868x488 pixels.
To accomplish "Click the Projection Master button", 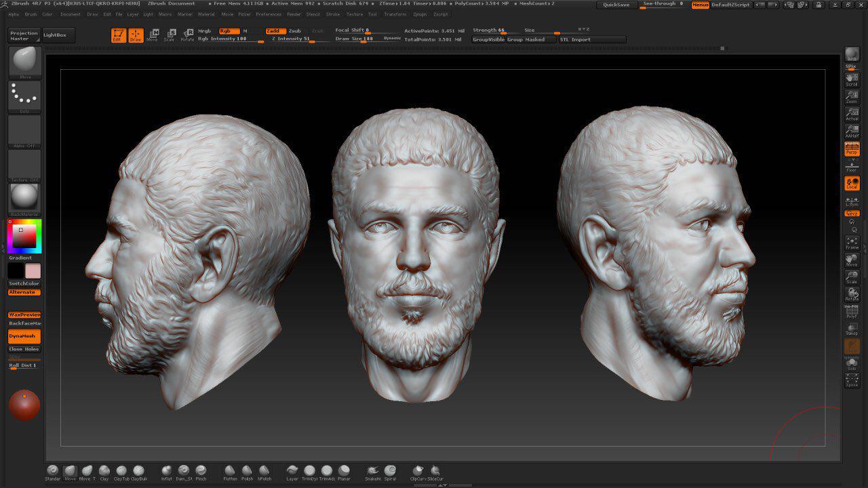I will click(24, 35).
